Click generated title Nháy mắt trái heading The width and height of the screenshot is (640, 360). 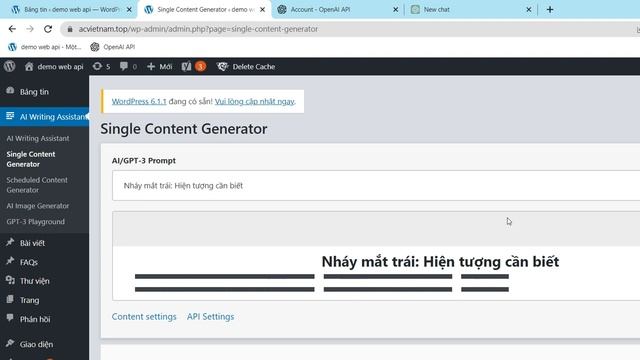pyautogui.click(x=440, y=262)
